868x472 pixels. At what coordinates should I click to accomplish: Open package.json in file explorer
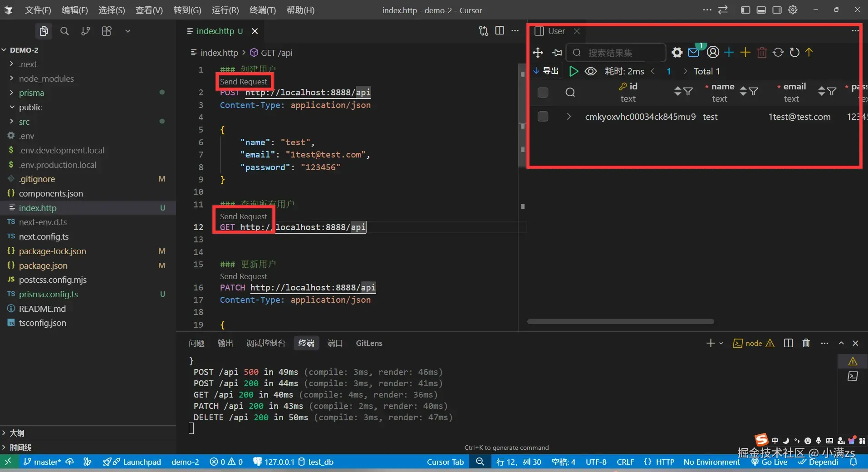click(x=43, y=265)
